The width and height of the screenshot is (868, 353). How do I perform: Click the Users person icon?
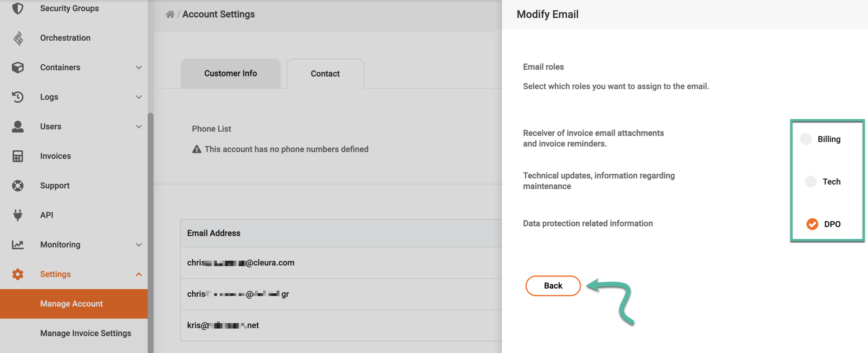point(18,126)
